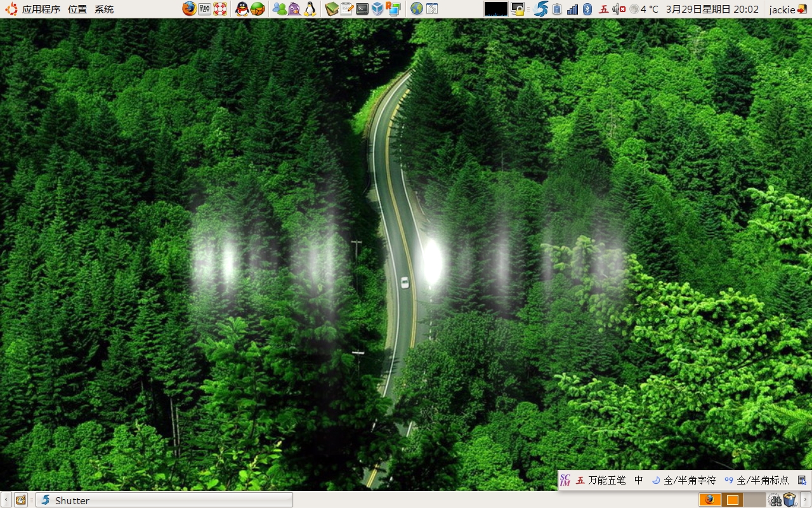Open the jackie user switcher
Viewport: 812px width, 508px height.
(x=782, y=10)
